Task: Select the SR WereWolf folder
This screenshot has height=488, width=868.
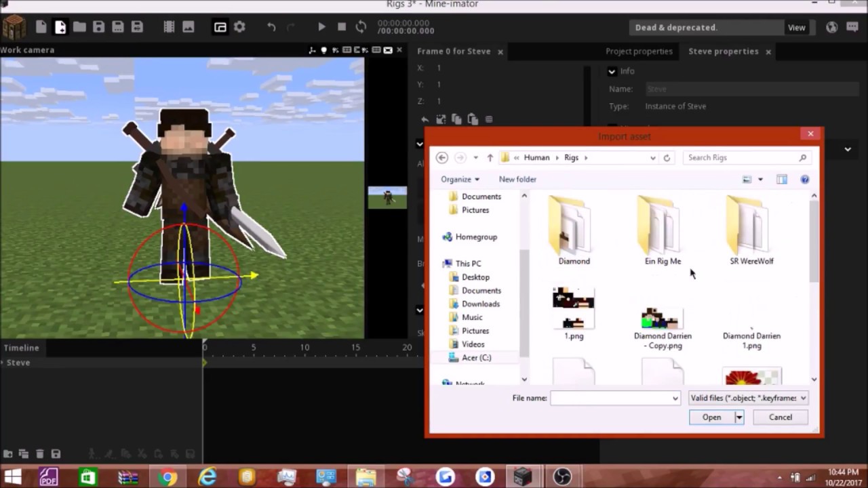Action: (x=751, y=230)
